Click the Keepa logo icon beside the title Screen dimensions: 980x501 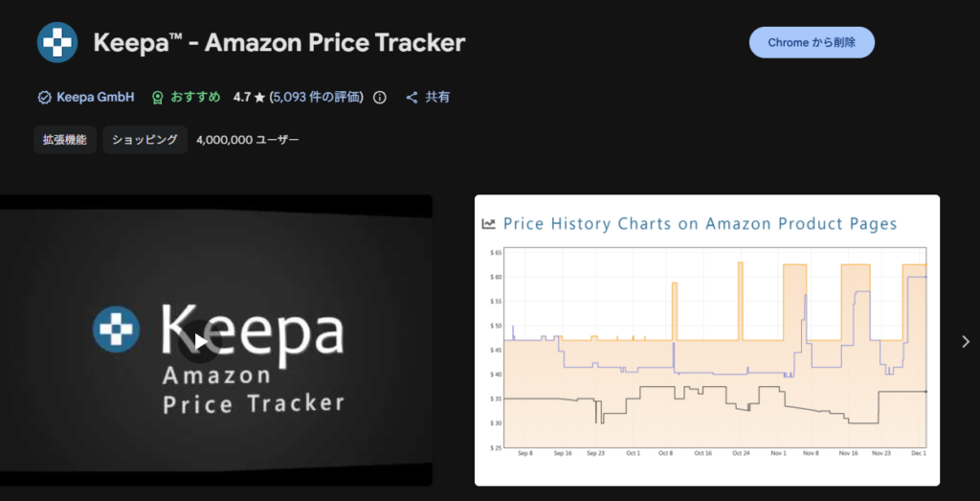coord(57,43)
